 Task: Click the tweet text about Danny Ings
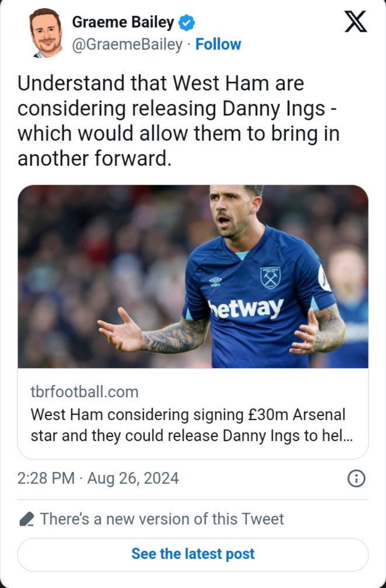click(178, 120)
